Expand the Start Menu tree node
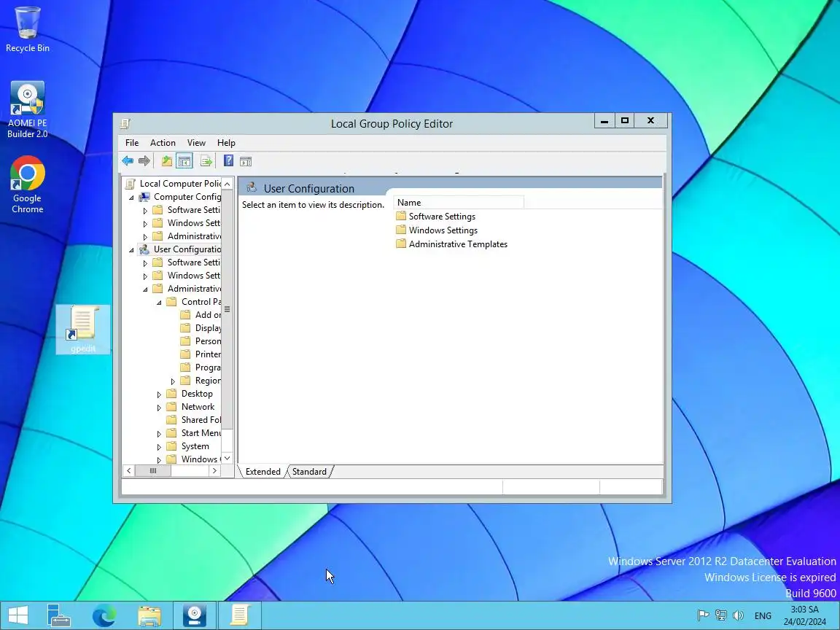 (159, 434)
